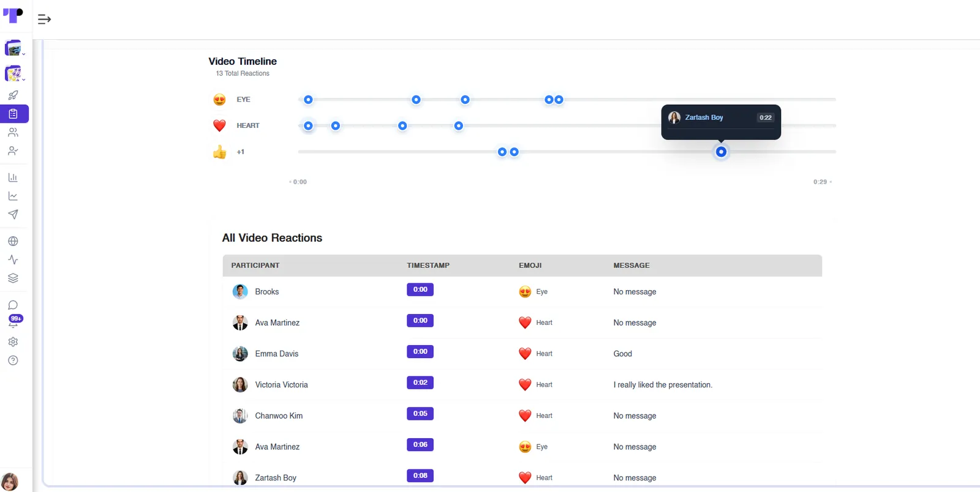Click the PARTICIPANT column header
This screenshot has width=980, height=492.
pyautogui.click(x=255, y=266)
